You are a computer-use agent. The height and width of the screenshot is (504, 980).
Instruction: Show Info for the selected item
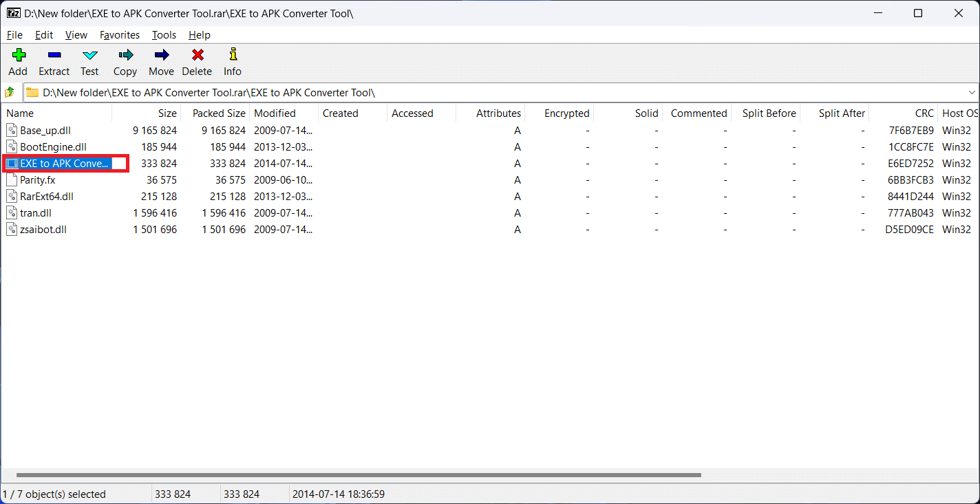point(232,62)
